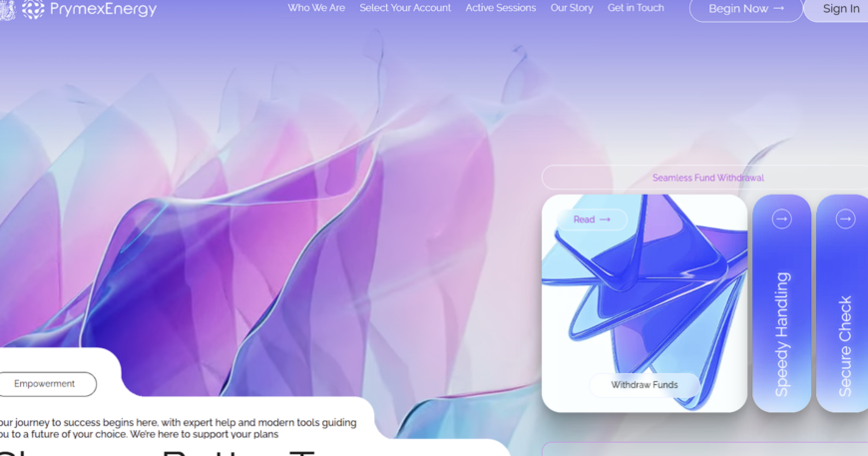Expand the Speedy Handling vertical label

782,333
